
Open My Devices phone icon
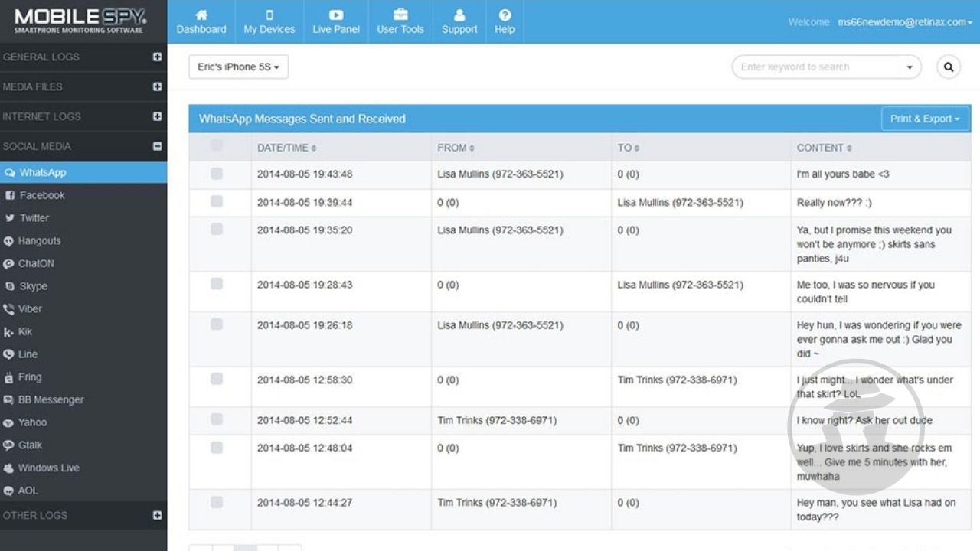point(269,15)
